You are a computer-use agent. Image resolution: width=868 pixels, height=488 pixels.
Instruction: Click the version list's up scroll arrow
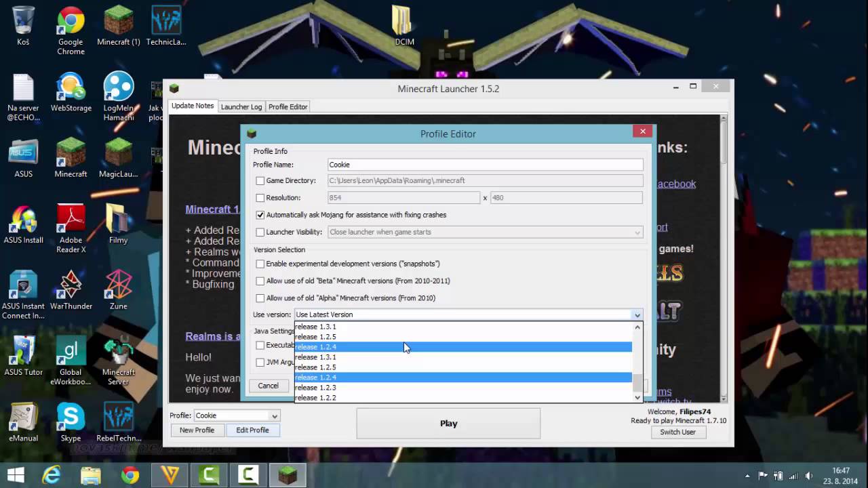(x=637, y=327)
